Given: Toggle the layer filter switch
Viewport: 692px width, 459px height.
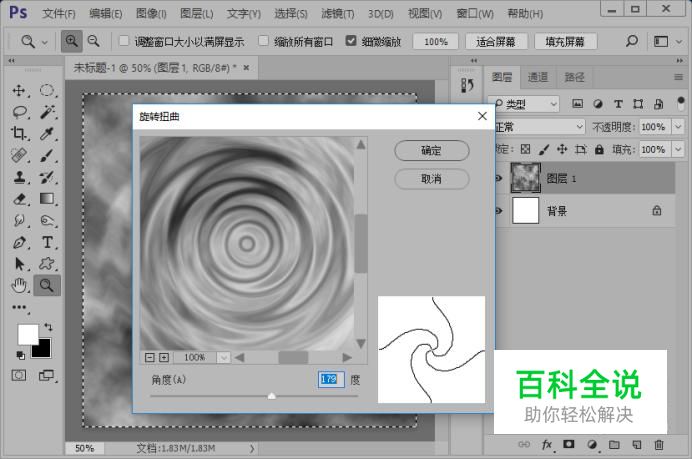Looking at the screenshot, I should tap(680, 104).
